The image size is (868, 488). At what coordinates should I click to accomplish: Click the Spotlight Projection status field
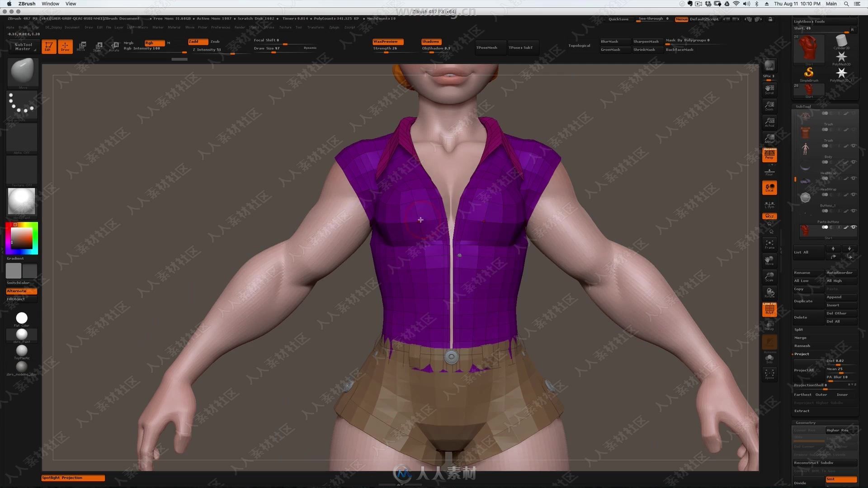tap(73, 478)
